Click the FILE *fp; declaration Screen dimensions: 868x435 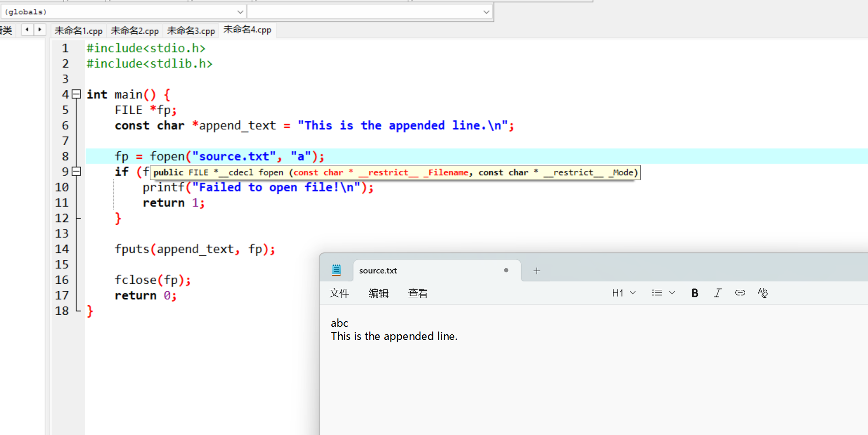pos(146,110)
